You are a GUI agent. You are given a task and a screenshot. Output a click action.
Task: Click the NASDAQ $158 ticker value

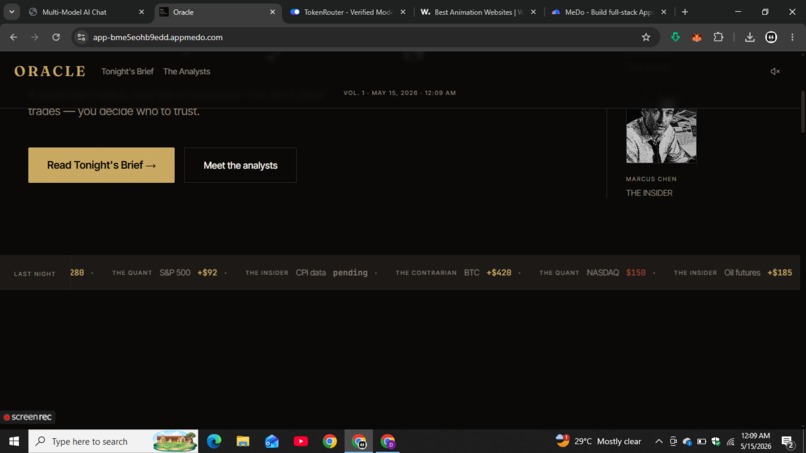[636, 273]
